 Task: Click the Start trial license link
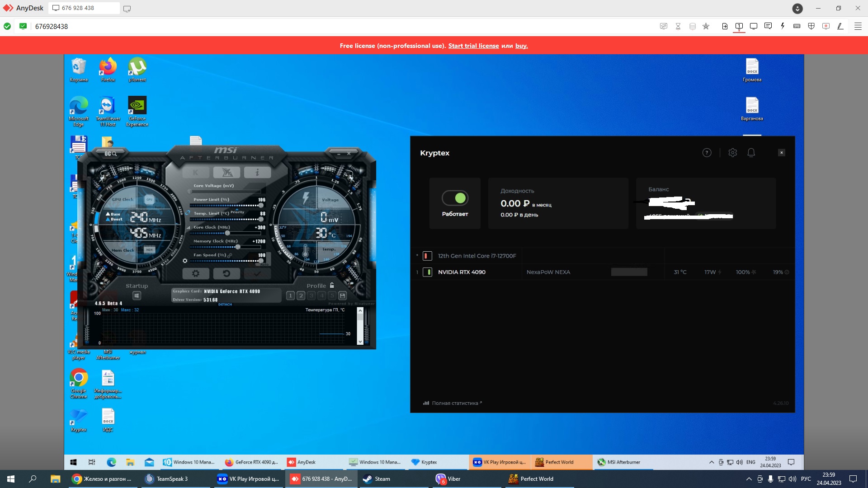(x=473, y=46)
